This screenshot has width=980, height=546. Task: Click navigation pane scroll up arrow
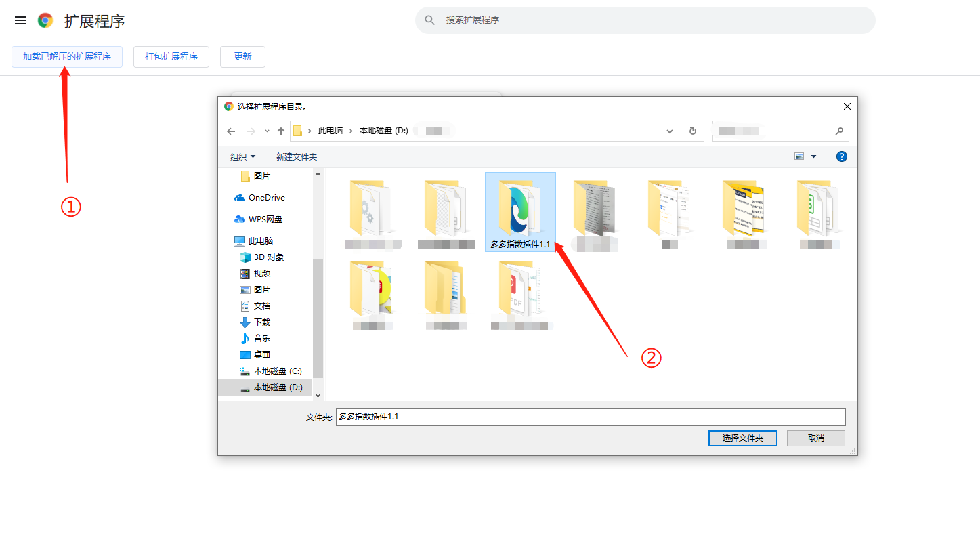coord(318,174)
